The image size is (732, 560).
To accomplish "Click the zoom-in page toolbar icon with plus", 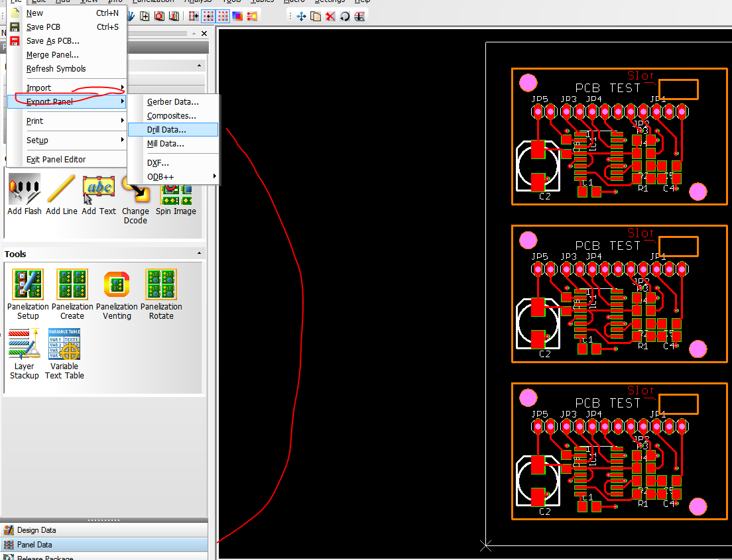I will 145,17.
